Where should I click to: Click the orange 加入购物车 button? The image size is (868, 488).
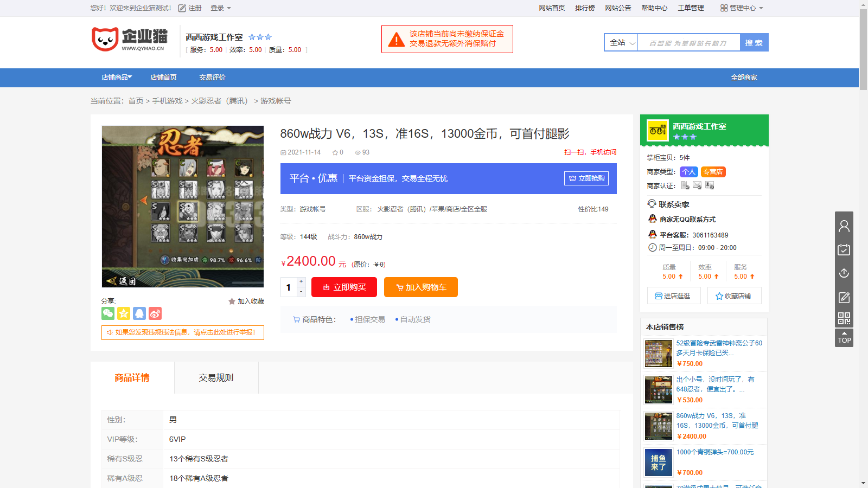[420, 287]
